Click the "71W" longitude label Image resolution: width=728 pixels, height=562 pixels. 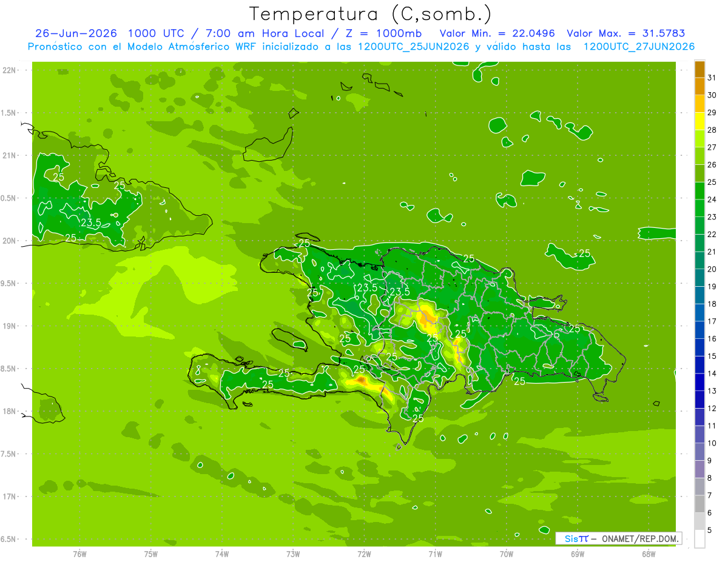435,554
